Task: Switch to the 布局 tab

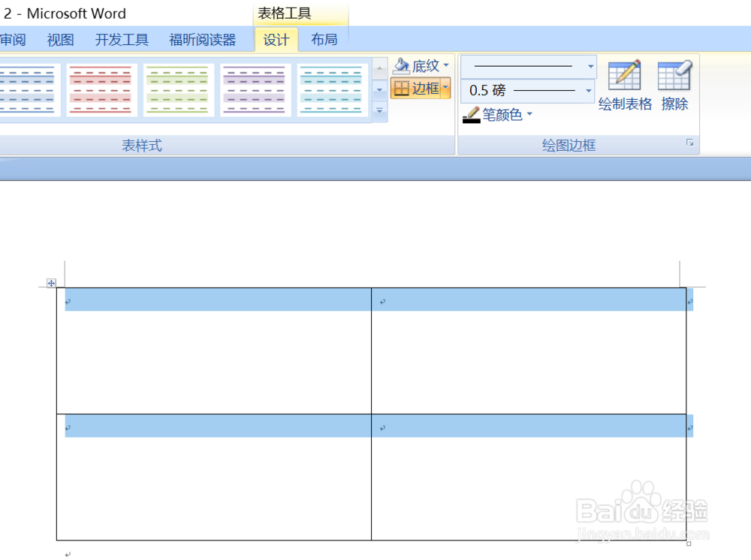Action: tap(324, 39)
